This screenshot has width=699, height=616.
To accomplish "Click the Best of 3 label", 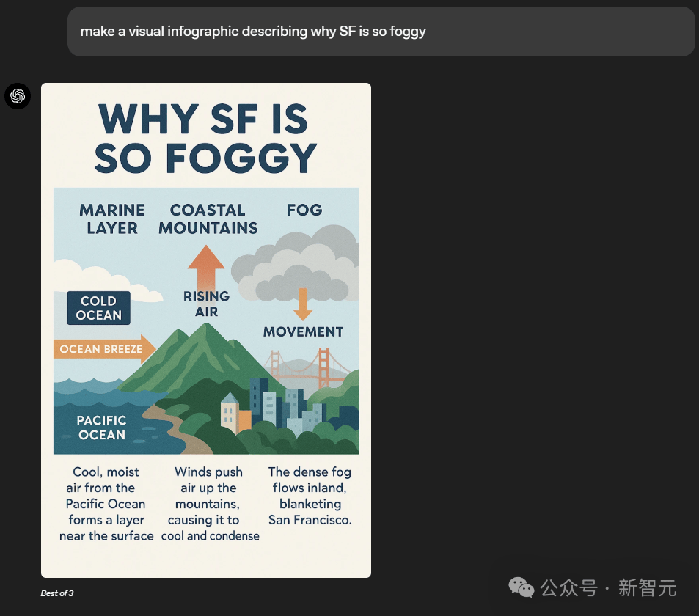I will point(57,593).
